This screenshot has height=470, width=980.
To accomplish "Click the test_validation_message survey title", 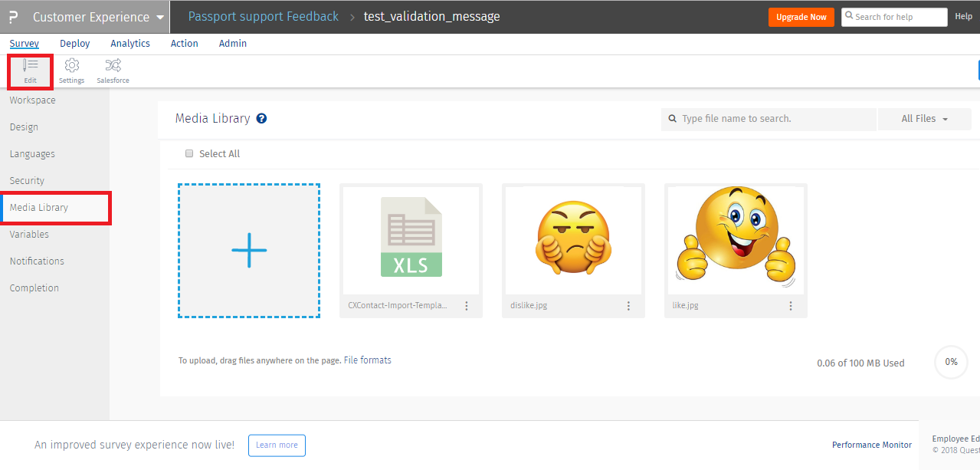I will click(x=432, y=17).
